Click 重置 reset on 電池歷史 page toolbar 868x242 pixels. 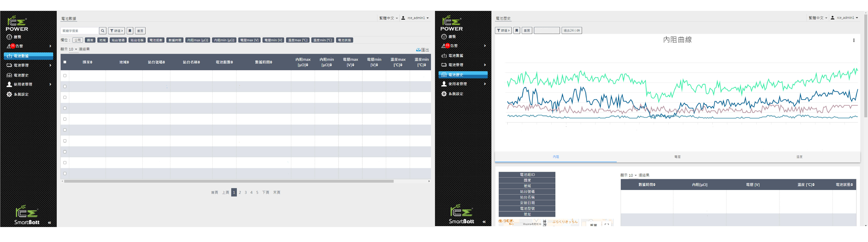[527, 30]
